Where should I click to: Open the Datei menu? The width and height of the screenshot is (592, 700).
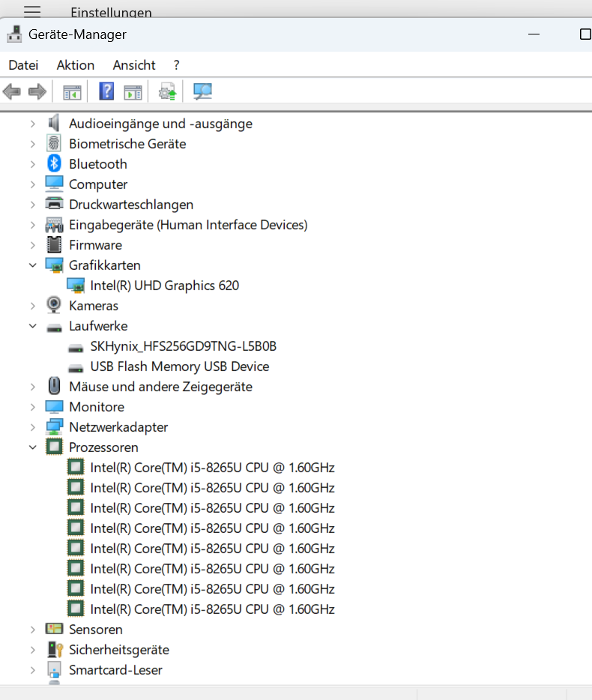click(23, 65)
